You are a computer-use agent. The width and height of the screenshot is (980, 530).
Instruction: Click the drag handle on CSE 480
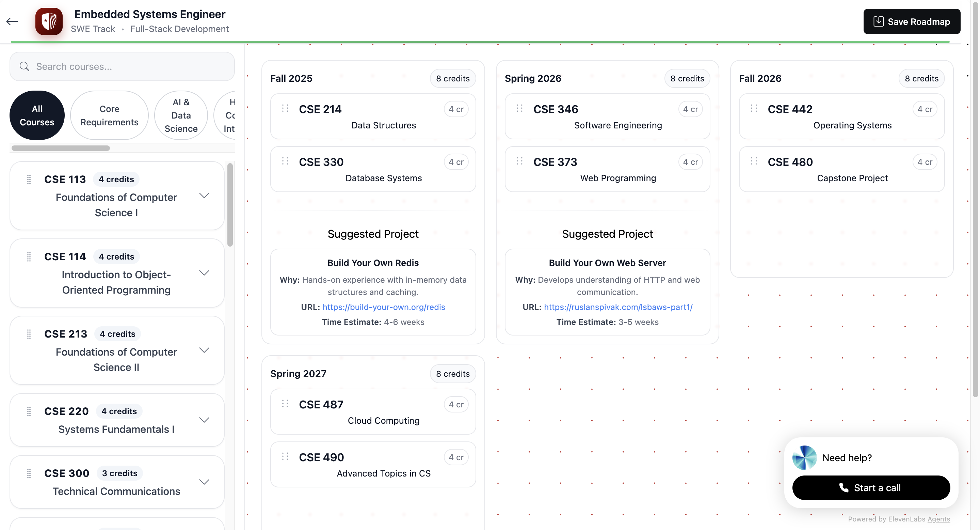click(754, 161)
